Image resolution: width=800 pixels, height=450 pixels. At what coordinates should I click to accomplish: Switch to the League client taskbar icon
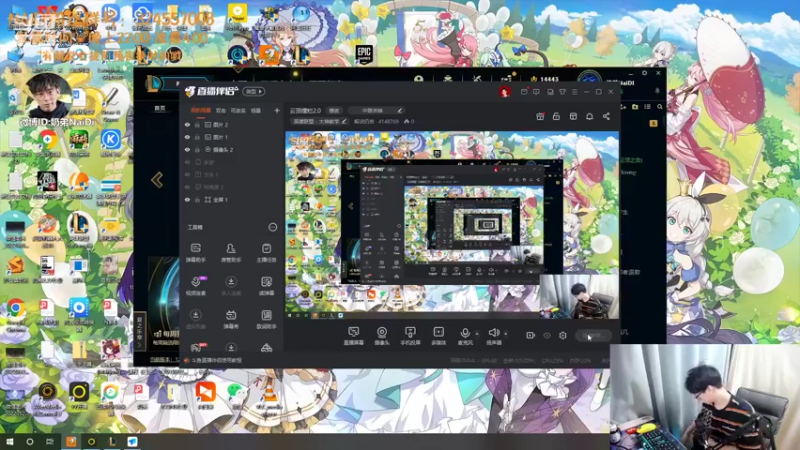(x=112, y=442)
